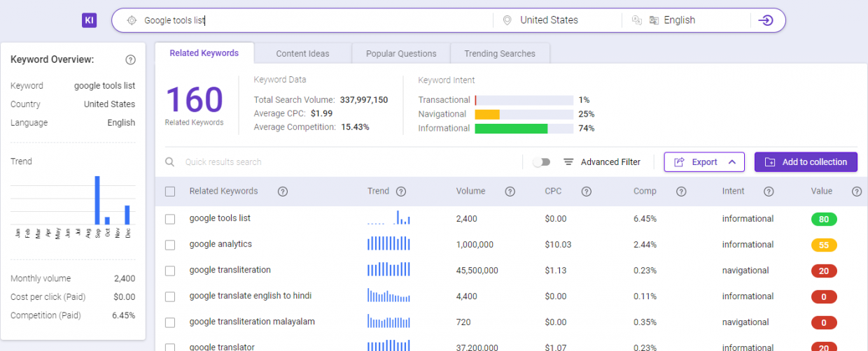Click folder icon on Add to collection
Image resolution: width=868 pixels, height=351 pixels.
pyautogui.click(x=770, y=162)
